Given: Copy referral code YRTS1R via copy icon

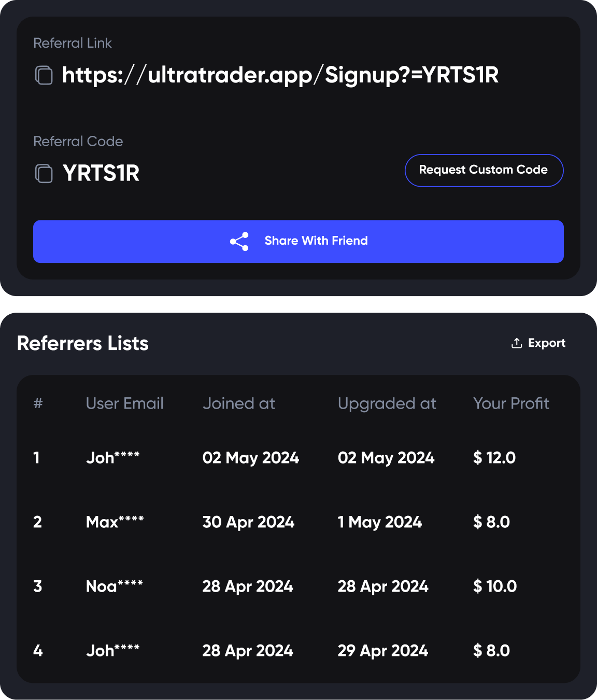Looking at the screenshot, I should coord(43,174).
